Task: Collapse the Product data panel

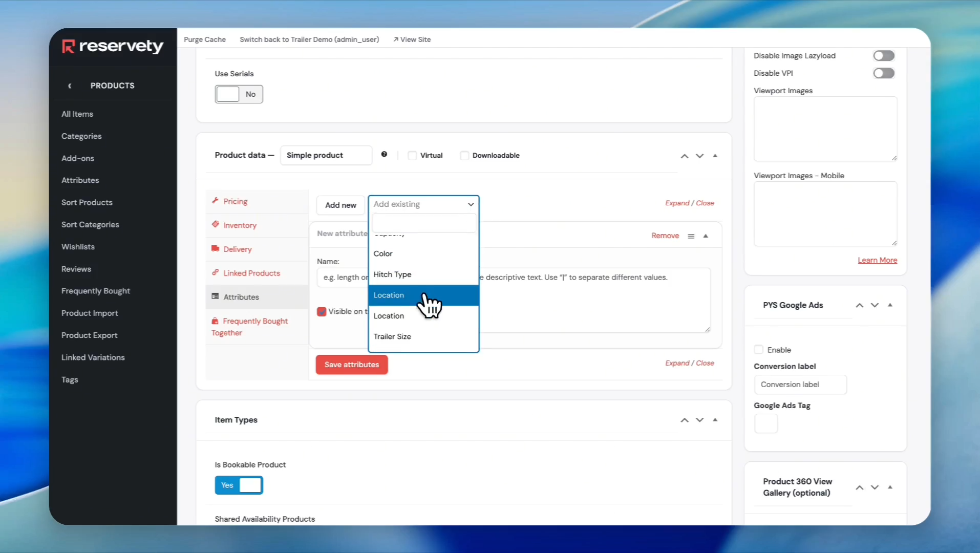Action: tap(715, 156)
